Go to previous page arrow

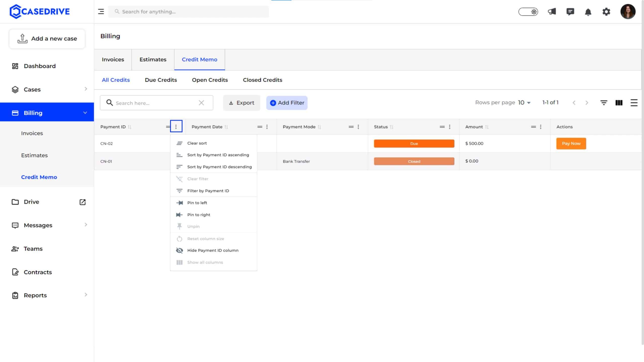coord(574,103)
